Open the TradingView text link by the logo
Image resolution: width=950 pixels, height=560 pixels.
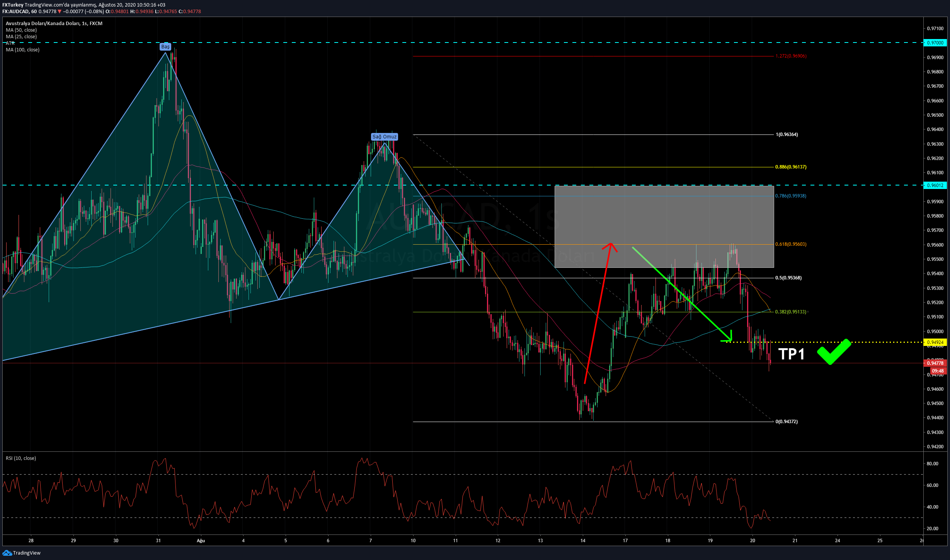click(27, 553)
